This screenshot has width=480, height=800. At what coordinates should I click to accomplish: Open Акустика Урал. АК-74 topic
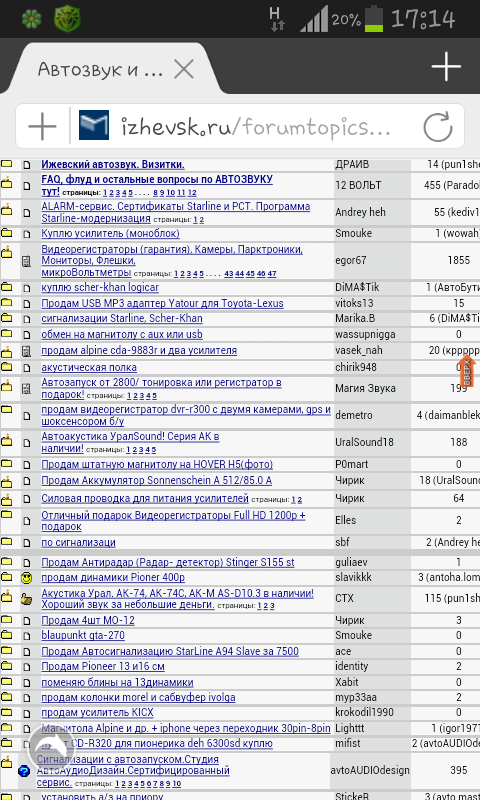point(178,598)
